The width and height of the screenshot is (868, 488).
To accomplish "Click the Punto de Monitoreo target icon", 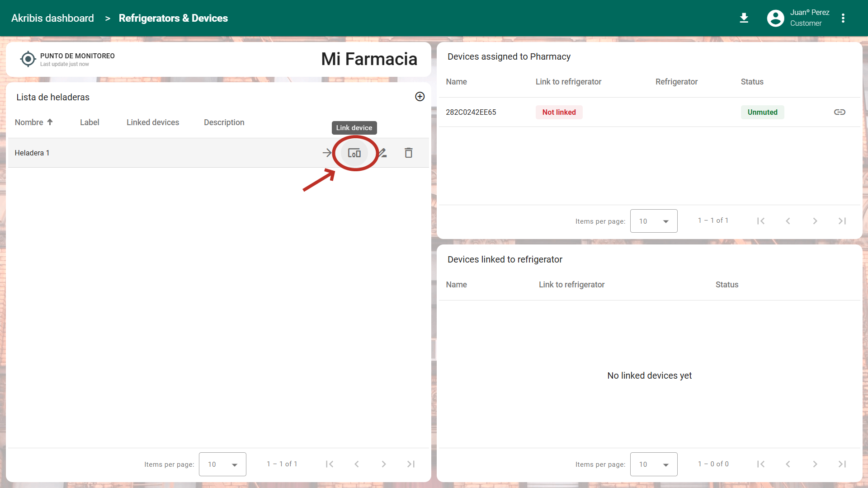I will [x=28, y=59].
